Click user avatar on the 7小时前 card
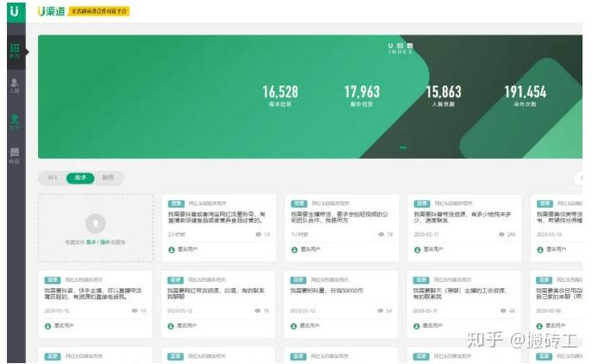The width and height of the screenshot is (592, 364). 294,249
